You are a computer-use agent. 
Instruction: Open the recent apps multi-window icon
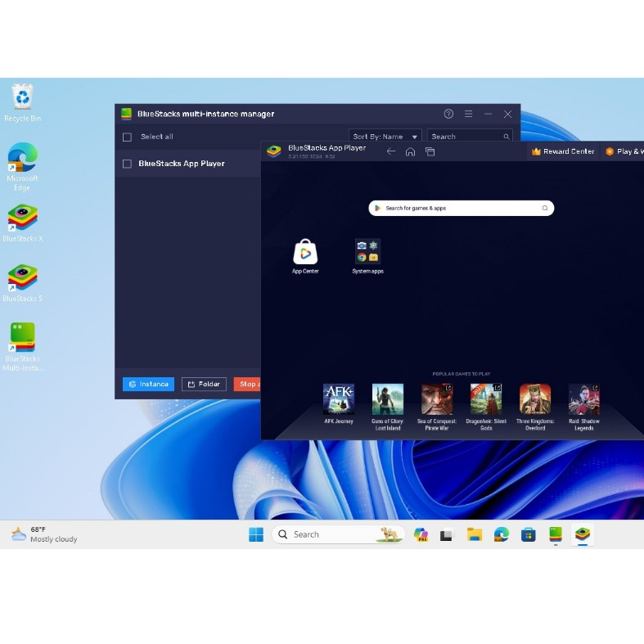click(x=430, y=151)
